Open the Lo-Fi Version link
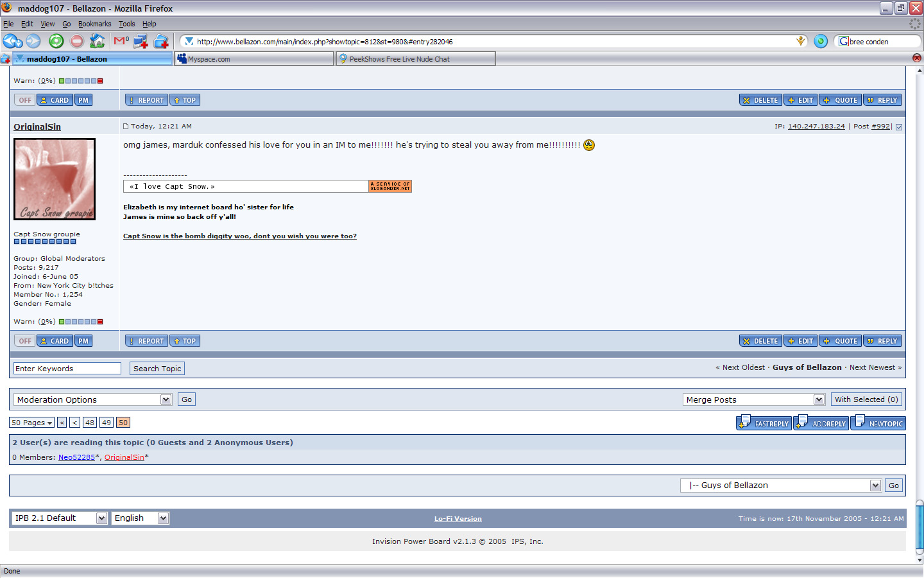924x578 pixels. pos(458,519)
